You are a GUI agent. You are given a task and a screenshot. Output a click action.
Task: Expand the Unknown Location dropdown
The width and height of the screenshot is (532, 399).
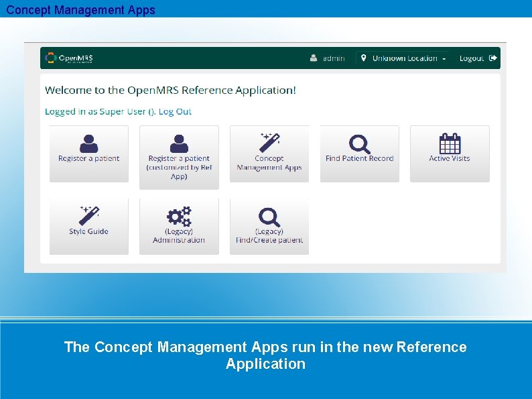tap(403, 58)
